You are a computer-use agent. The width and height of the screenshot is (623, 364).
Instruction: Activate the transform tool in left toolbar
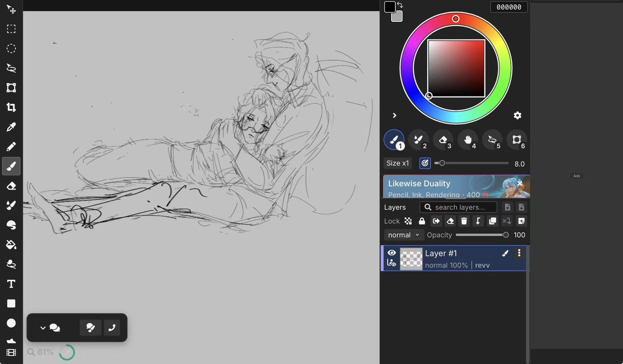click(x=11, y=88)
